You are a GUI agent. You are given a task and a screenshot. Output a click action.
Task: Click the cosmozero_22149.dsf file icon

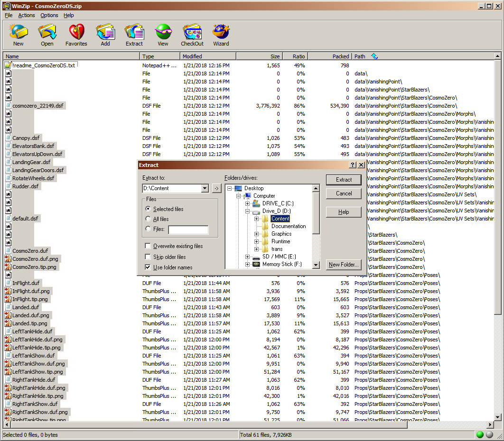(x=9, y=106)
